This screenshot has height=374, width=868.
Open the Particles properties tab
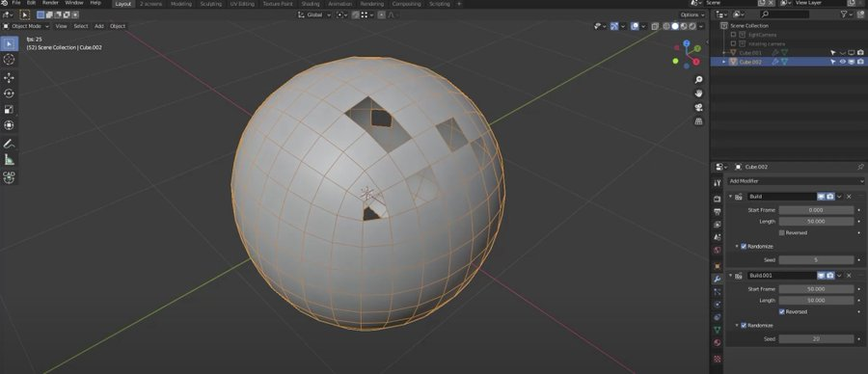point(718,292)
